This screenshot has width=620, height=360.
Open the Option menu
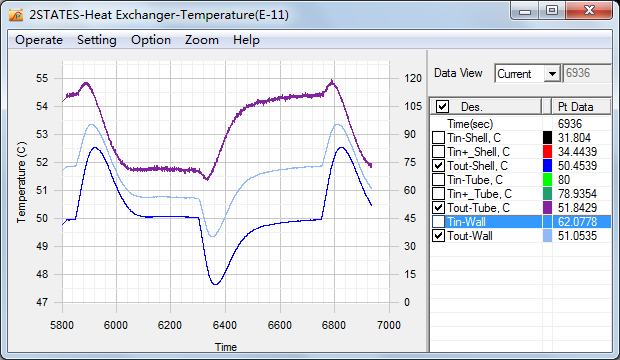click(x=151, y=40)
